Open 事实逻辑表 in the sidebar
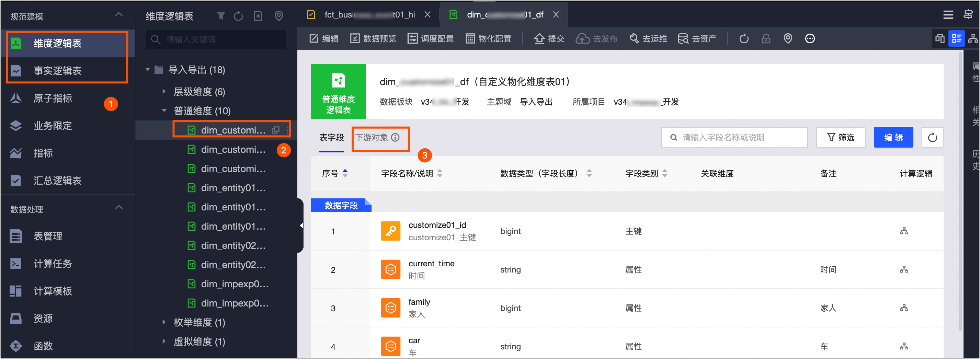 pos(67,71)
